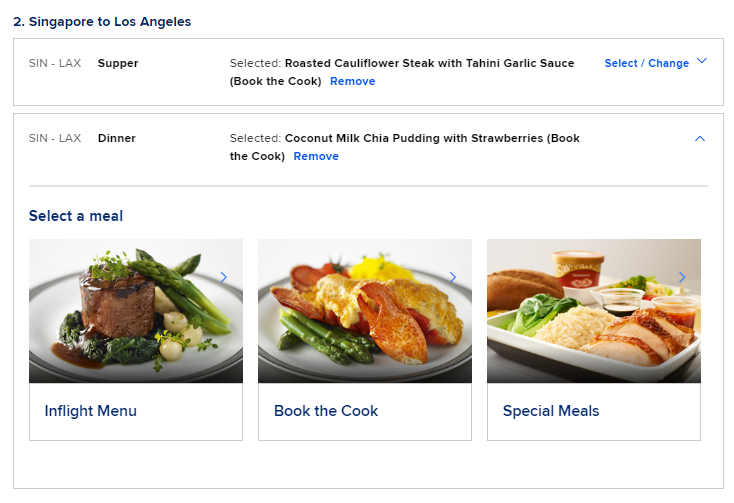
Task: Click the selected Roasted Cauliflower Steak text
Action: tap(429, 63)
